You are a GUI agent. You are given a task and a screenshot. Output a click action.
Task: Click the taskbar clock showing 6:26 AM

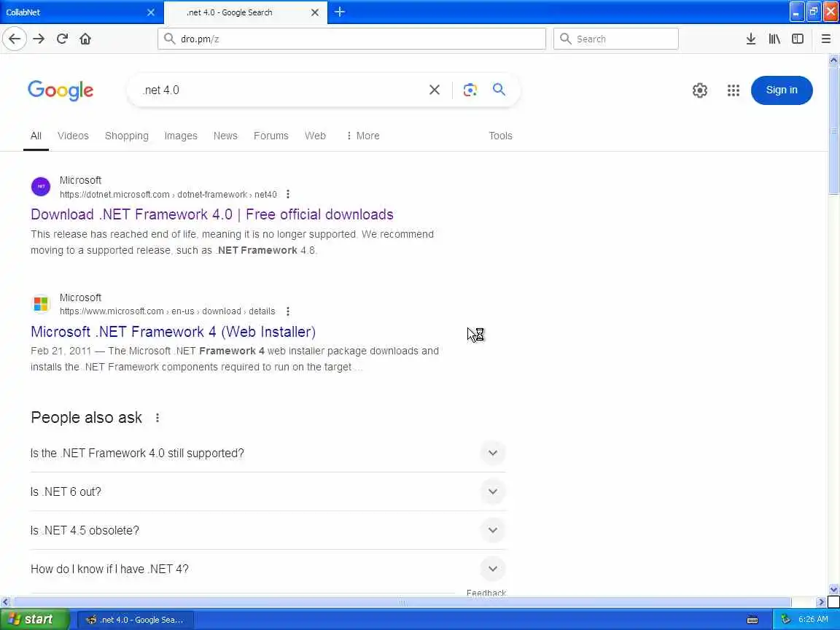point(813,619)
